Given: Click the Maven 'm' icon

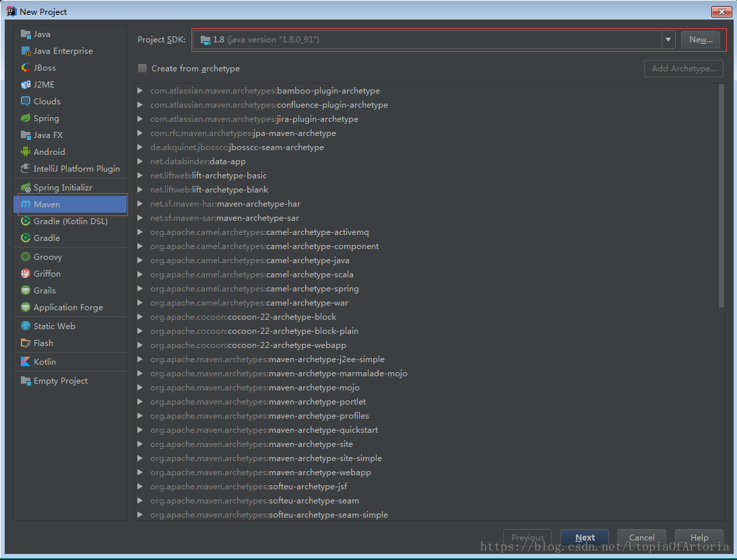Looking at the screenshot, I should [x=26, y=205].
